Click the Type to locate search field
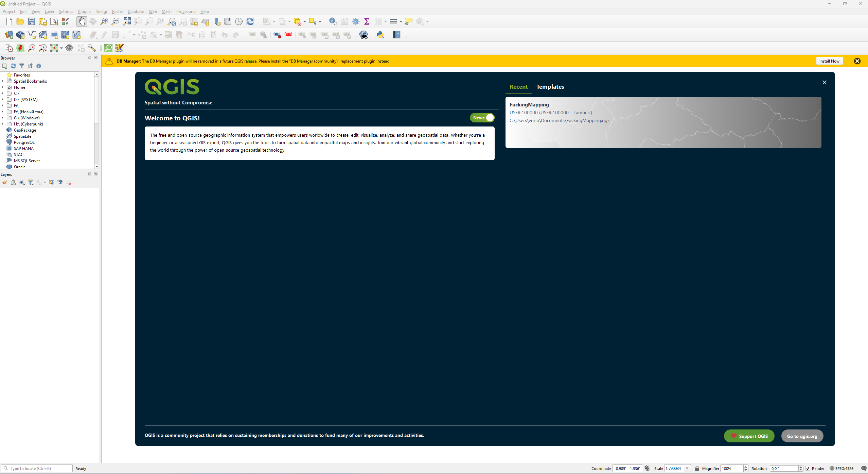Screen dimensions: 868x474 click(37, 469)
